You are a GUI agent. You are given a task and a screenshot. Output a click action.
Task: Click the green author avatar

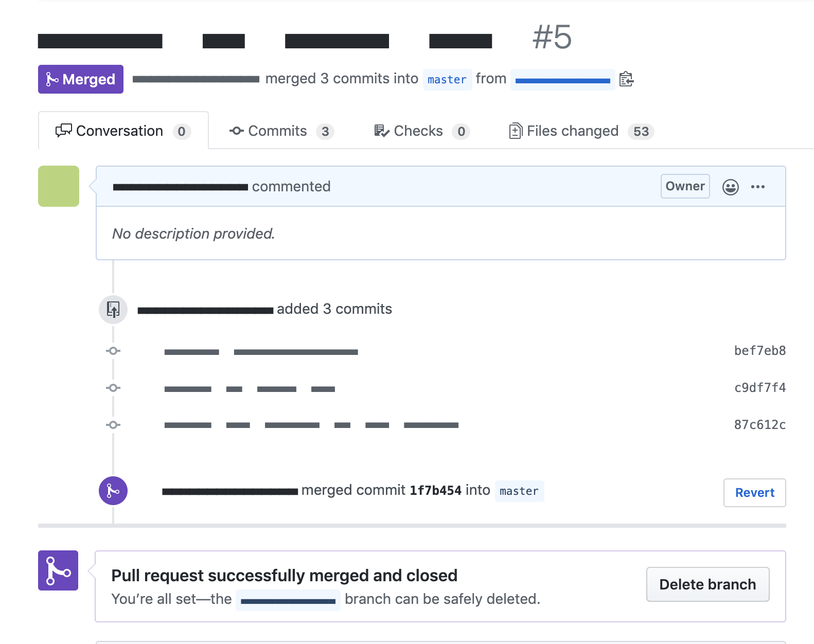59,186
